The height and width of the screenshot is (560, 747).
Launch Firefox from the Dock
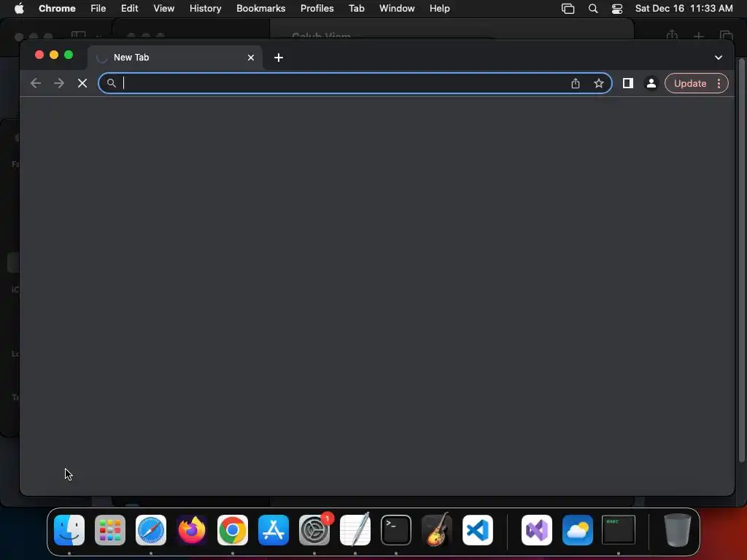pyautogui.click(x=192, y=530)
